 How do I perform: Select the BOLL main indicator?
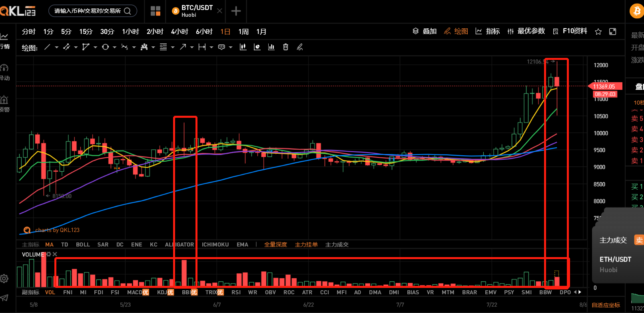pos(83,244)
